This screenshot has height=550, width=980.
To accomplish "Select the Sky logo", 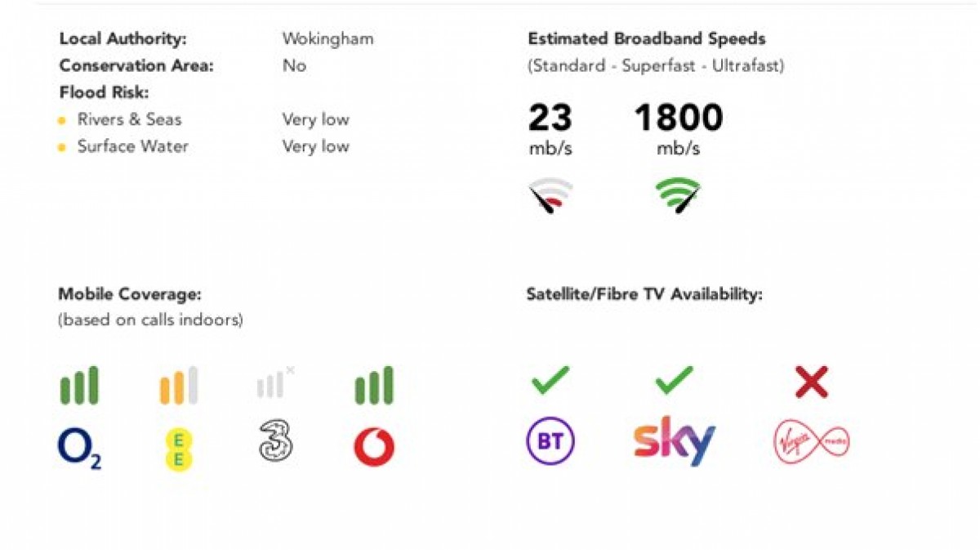I will click(675, 441).
